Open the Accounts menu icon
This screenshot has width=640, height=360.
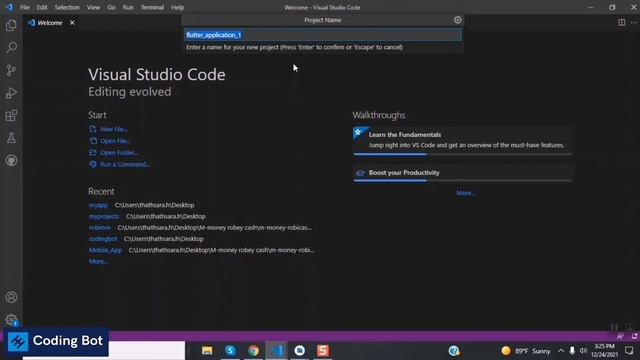click(x=11, y=297)
